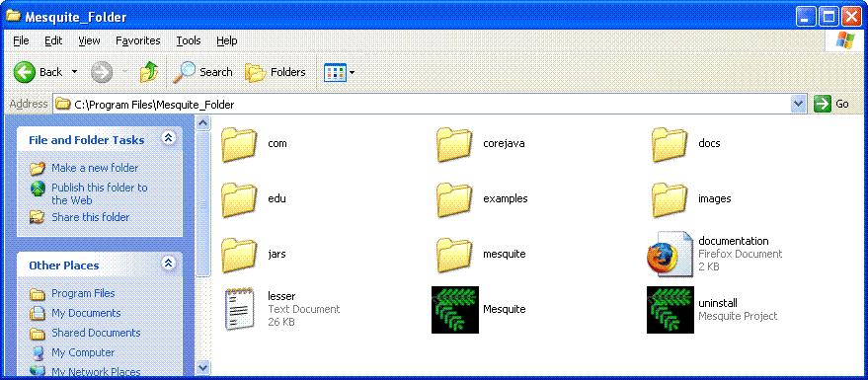The height and width of the screenshot is (380, 868).
Task: Click the sidebar scrollbar thumb
Action: [202, 203]
